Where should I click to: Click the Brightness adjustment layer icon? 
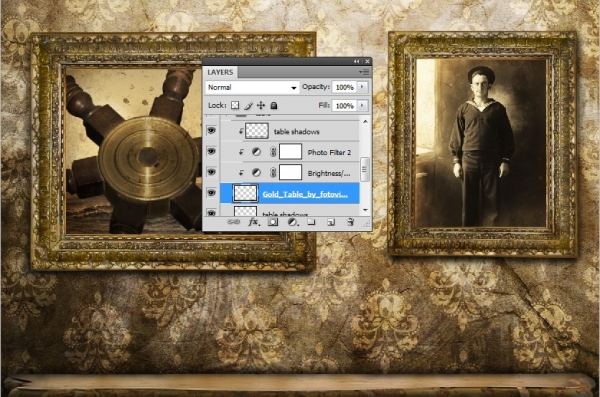[x=256, y=173]
